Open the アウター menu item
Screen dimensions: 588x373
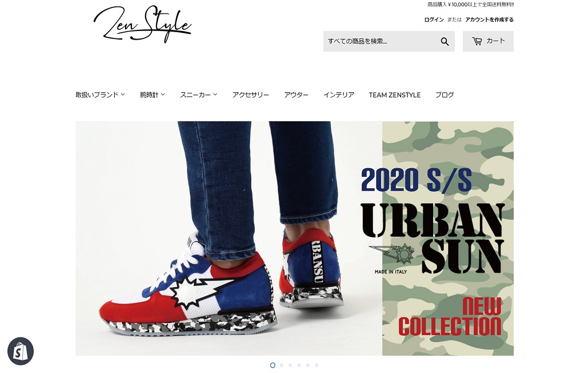296,95
